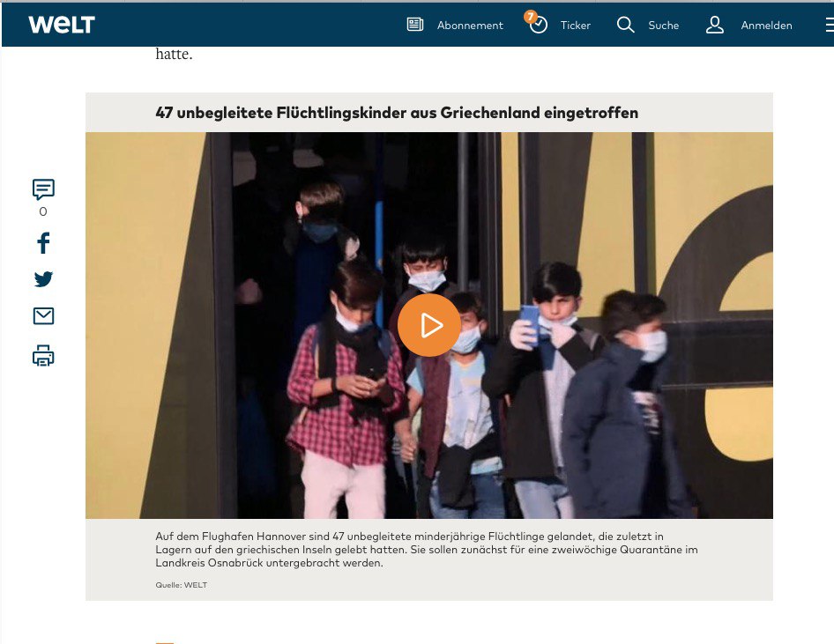
Task: Click the video thumbnail image of children
Action: click(429, 325)
